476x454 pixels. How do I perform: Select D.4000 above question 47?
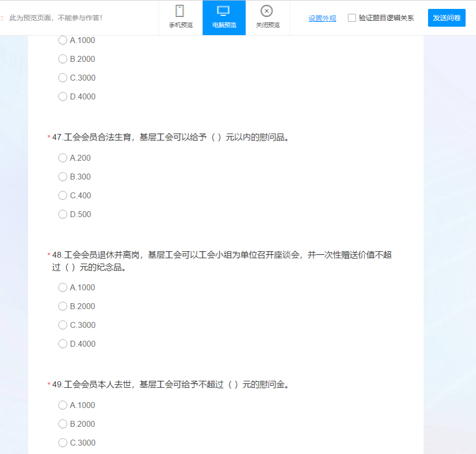pos(63,96)
